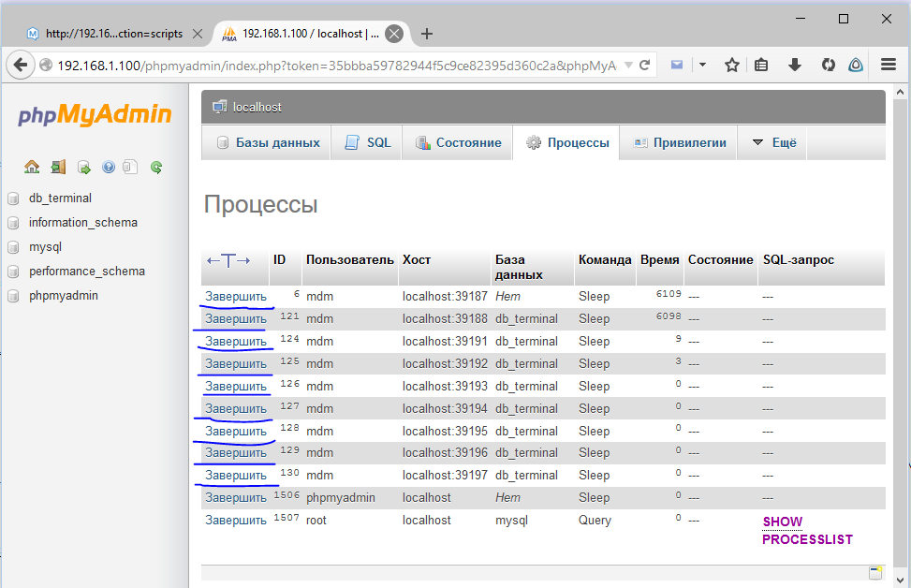Click the log out door icon
This screenshot has width=911, height=588.
coord(58,167)
